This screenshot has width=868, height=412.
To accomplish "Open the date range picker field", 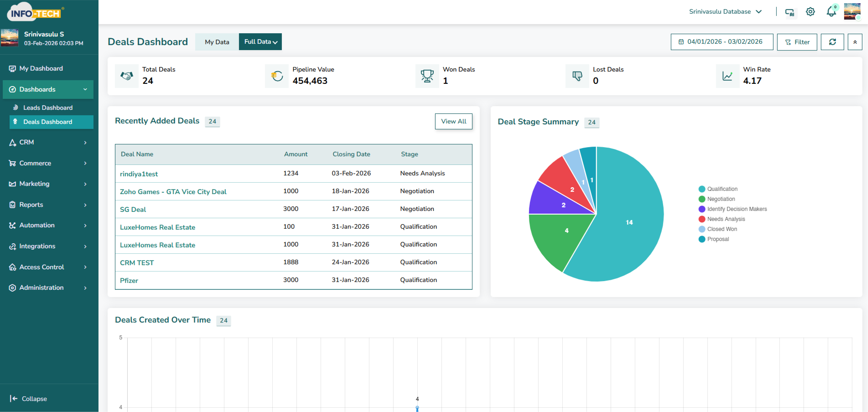I will click(x=721, y=42).
